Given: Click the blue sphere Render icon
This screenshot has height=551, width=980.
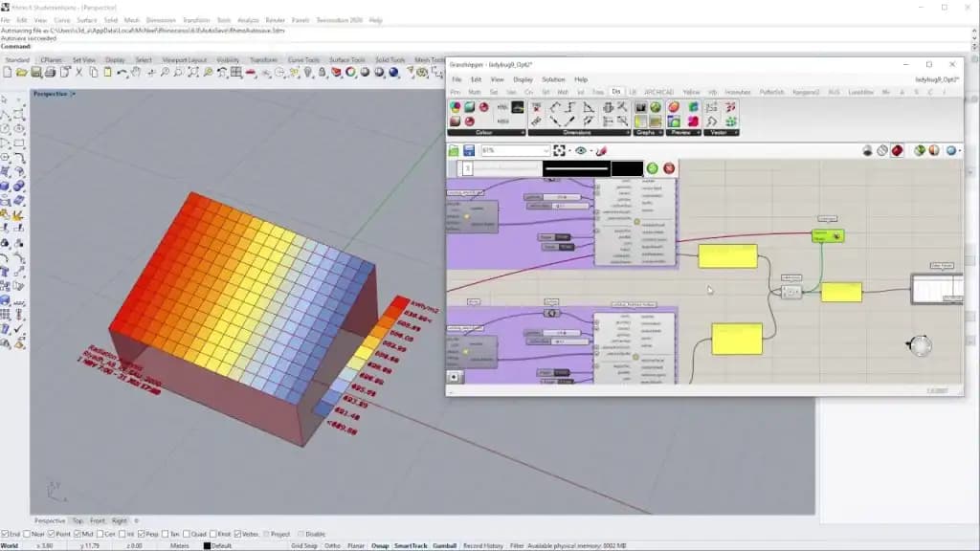Looking at the screenshot, I should 393,73.
